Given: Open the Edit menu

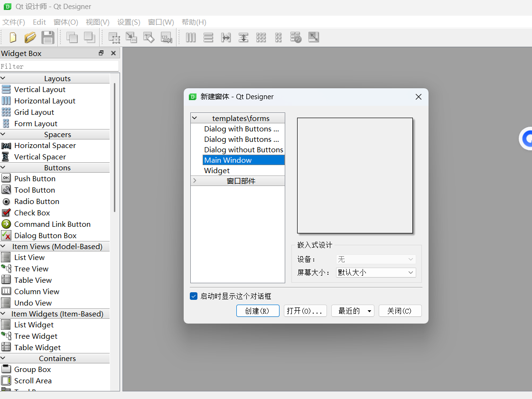Looking at the screenshot, I should [39, 22].
